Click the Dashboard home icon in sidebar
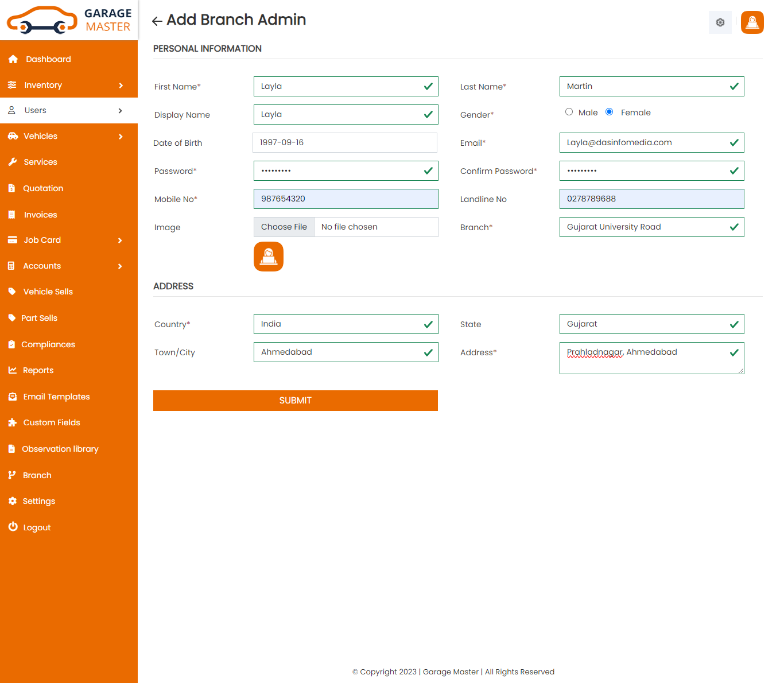 click(x=13, y=59)
